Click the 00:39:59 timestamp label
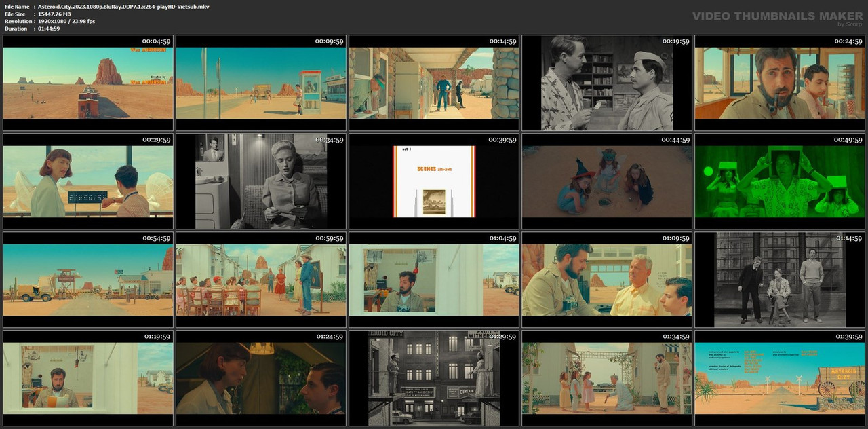This screenshot has height=429, width=868. pos(502,140)
